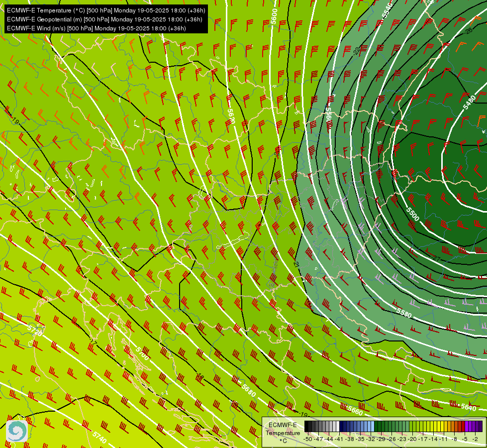Click the 5740 geopotential contour label
This screenshot has width=487, height=448.
click(99, 437)
